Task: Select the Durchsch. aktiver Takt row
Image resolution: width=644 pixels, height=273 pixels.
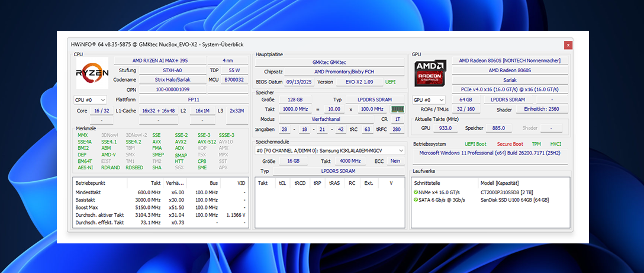Action: [160, 215]
